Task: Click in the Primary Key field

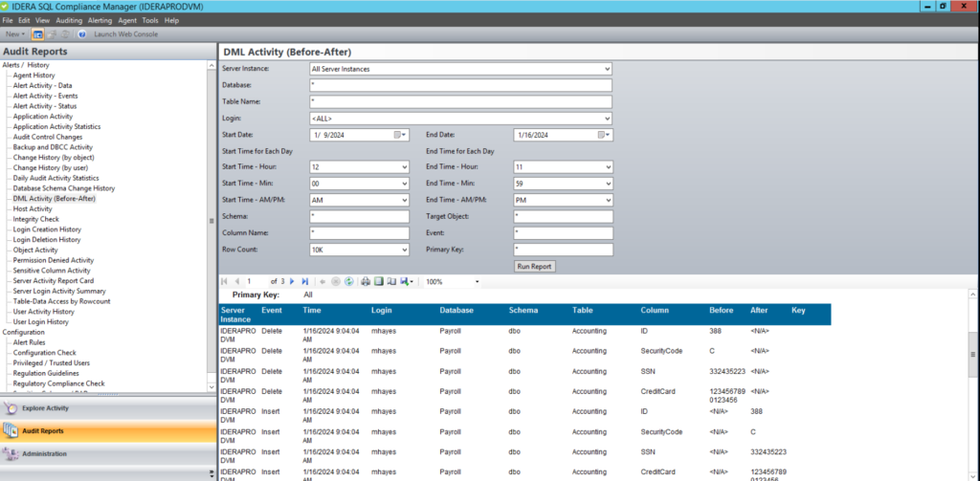Action: pyautogui.click(x=563, y=250)
